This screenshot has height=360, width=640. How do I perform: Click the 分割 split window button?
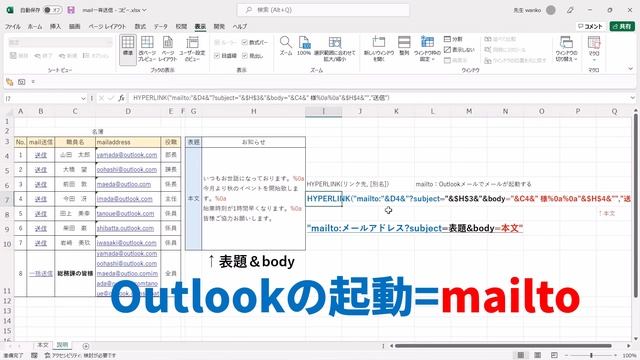[453, 39]
